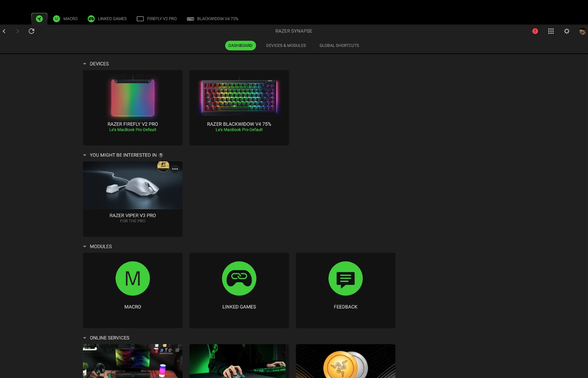Click the DEVICES section heading

point(99,64)
